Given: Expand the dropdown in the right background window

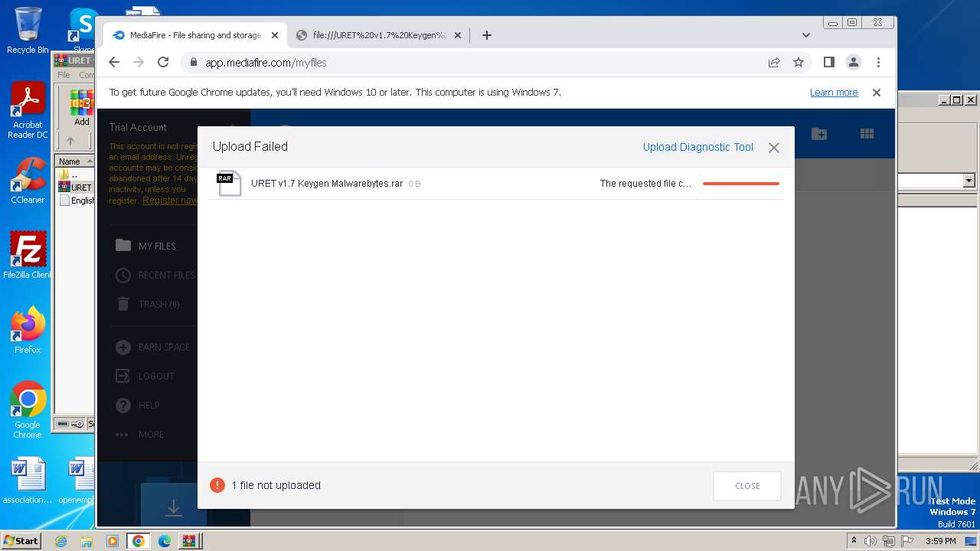Looking at the screenshot, I should tap(969, 181).
